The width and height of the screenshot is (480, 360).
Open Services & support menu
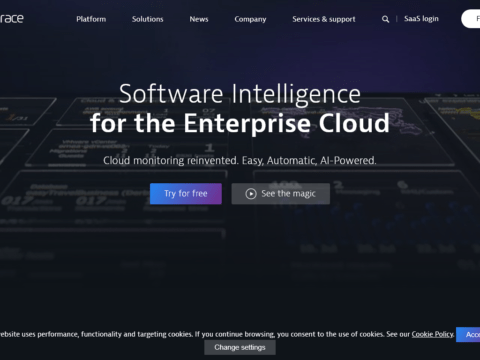[x=324, y=19]
